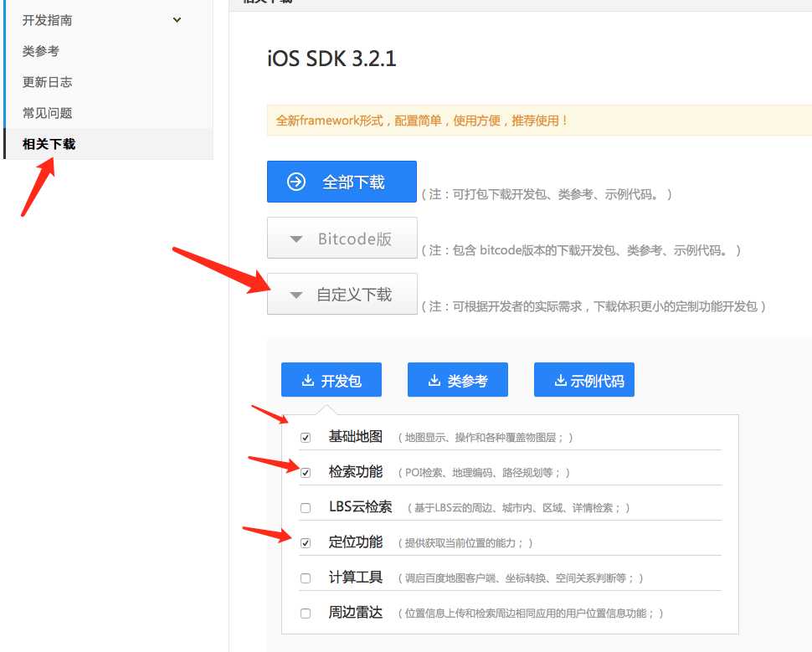Check the 周边雷达 checkbox
The width and height of the screenshot is (812, 652).
pos(306,613)
